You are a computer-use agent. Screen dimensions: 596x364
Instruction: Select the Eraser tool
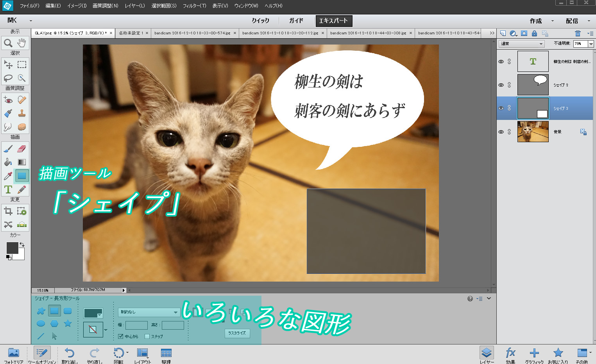tap(22, 149)
